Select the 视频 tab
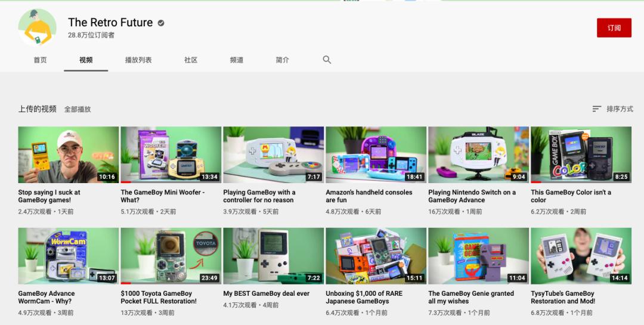Viewport: 644px width, 325px height. point(86,60)
